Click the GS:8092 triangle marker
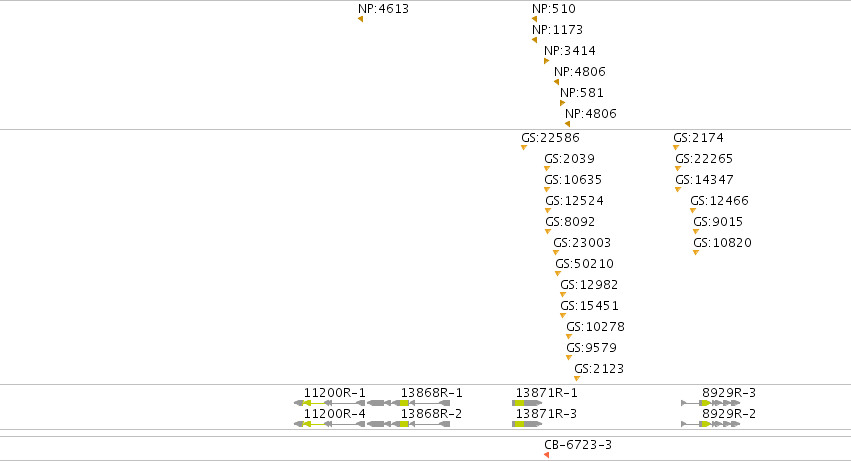 [x=548, y=232]
